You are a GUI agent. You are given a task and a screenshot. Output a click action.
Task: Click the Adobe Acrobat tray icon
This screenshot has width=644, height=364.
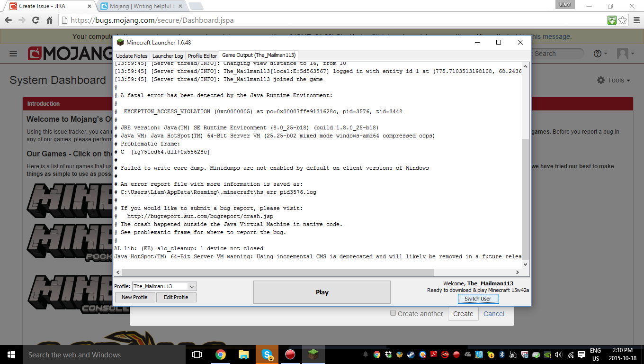434,355
